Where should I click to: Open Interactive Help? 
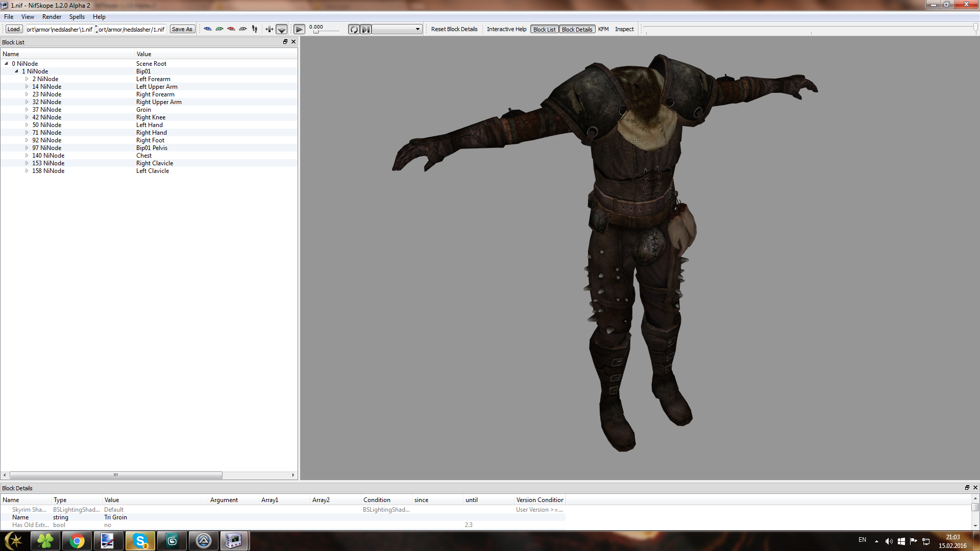[506, 29]
